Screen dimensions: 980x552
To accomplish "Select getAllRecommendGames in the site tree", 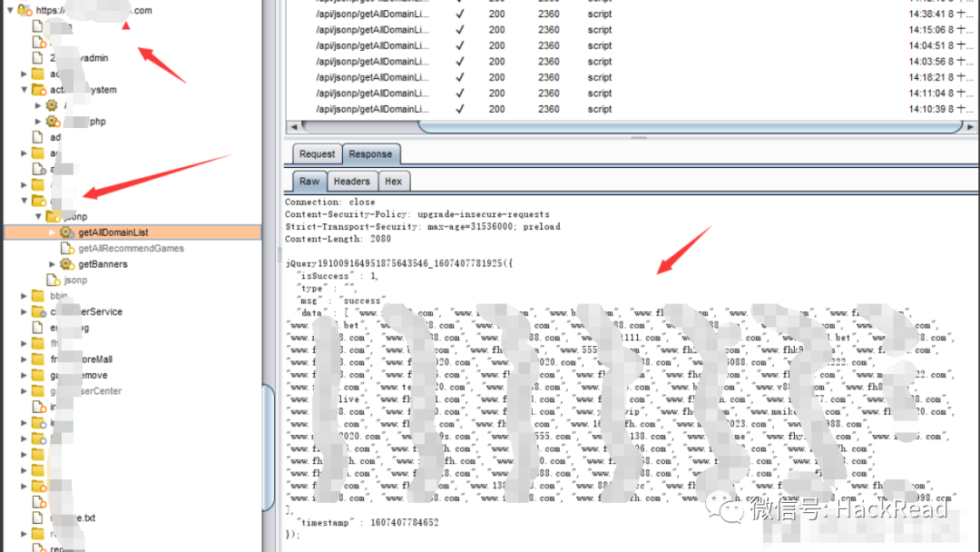I will (x=131, y=249).
